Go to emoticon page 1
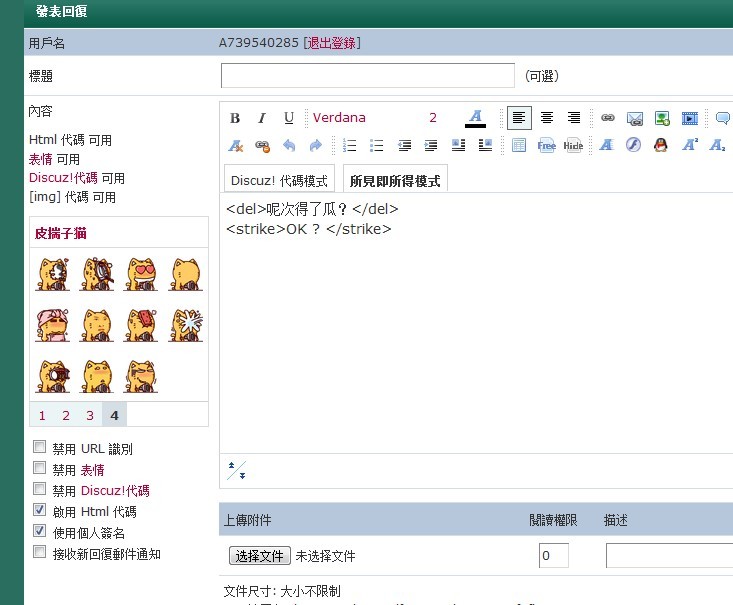Viewport: 733px width, 605px height. coord(42,415)
